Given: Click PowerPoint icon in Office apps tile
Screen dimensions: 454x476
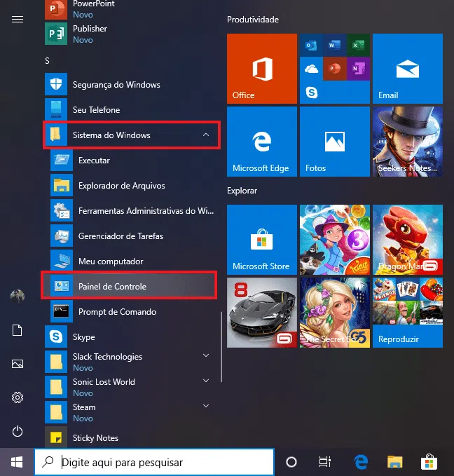Looking at the screenshot, I should tap(334, 69).
